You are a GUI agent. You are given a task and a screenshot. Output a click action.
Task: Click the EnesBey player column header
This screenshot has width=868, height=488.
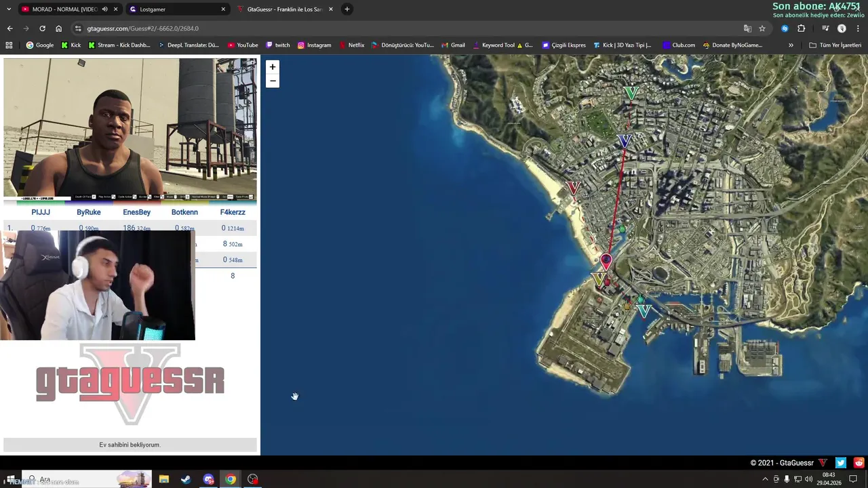(x=137, y=212)
